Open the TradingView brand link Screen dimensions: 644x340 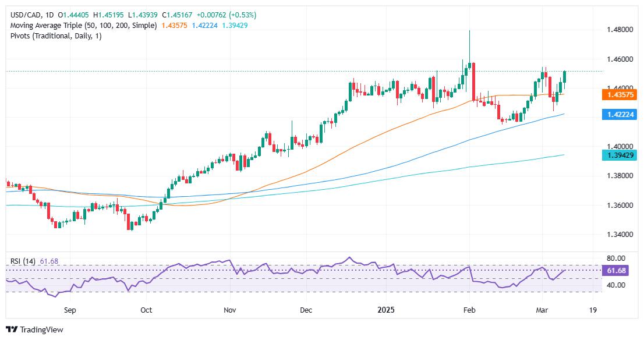pos(36,330)
